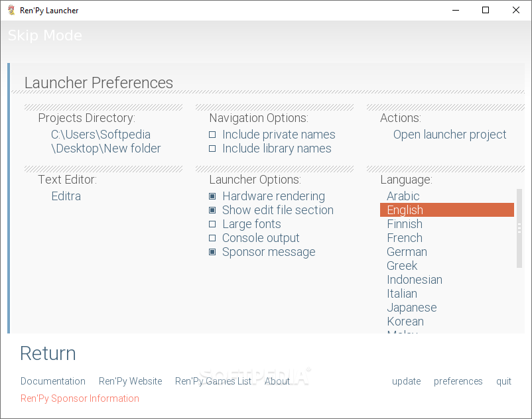
Task: Click Open launcher project
Action: [450, 135]
